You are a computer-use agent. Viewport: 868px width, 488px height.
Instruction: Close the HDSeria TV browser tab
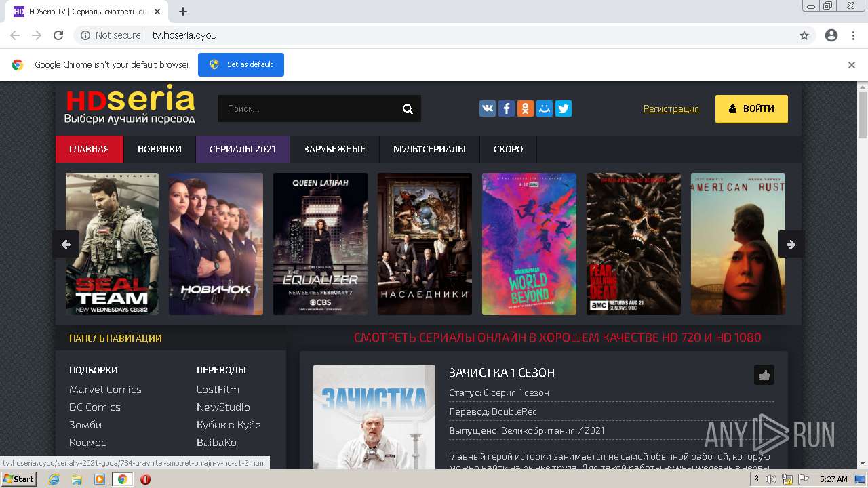158,12
